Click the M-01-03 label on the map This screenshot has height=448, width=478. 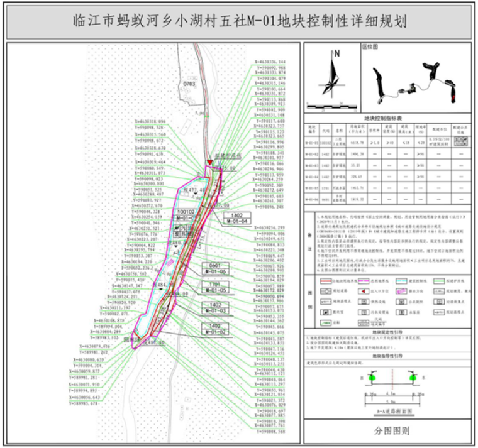[215, 311]
